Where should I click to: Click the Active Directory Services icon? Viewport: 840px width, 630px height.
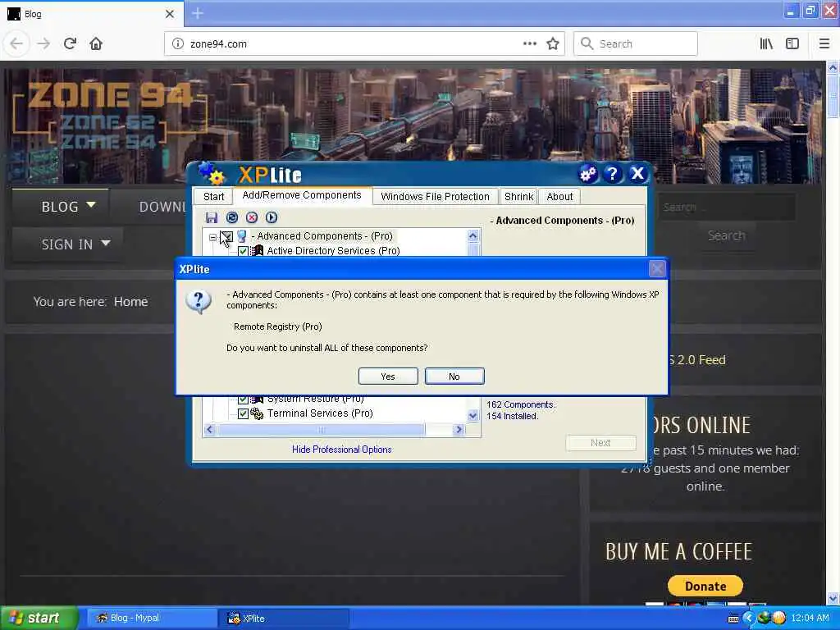point(258,251)
